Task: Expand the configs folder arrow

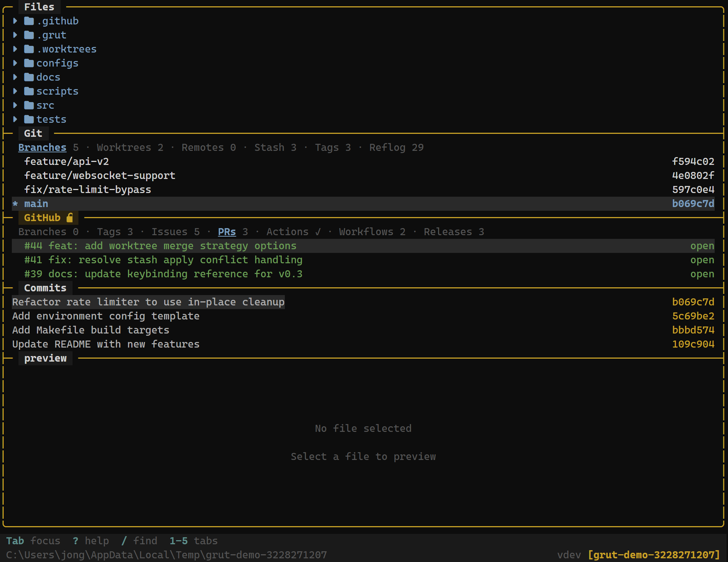Action: (x=15, y=63)
